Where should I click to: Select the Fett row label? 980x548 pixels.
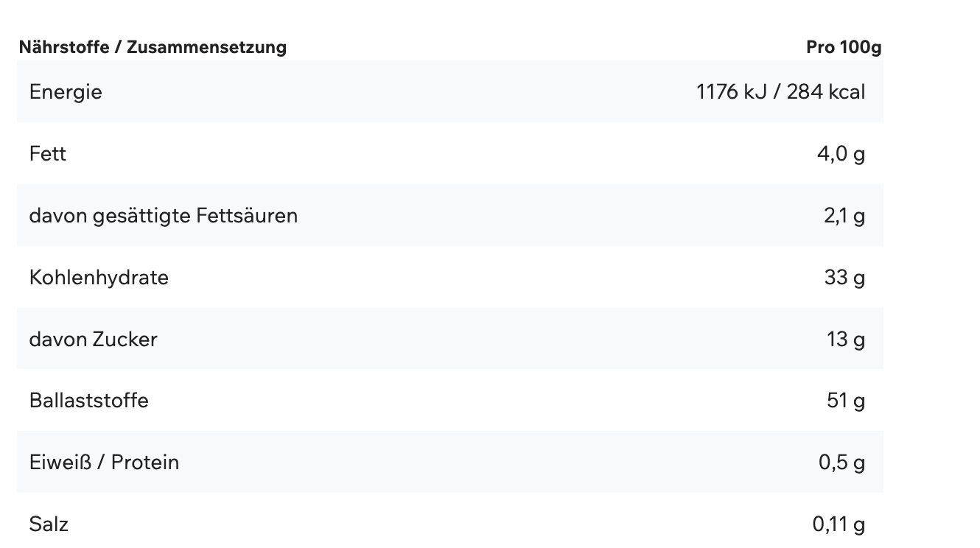tap(48, 154)
